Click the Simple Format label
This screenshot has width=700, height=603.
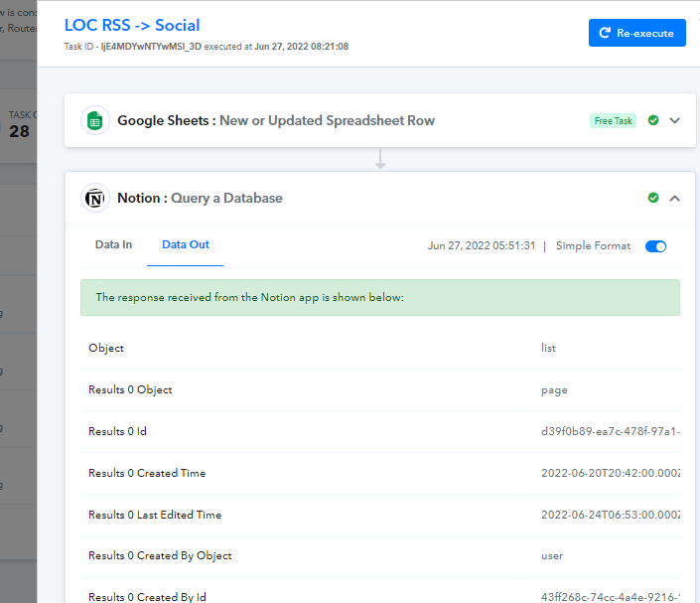[x=593, y=245]
